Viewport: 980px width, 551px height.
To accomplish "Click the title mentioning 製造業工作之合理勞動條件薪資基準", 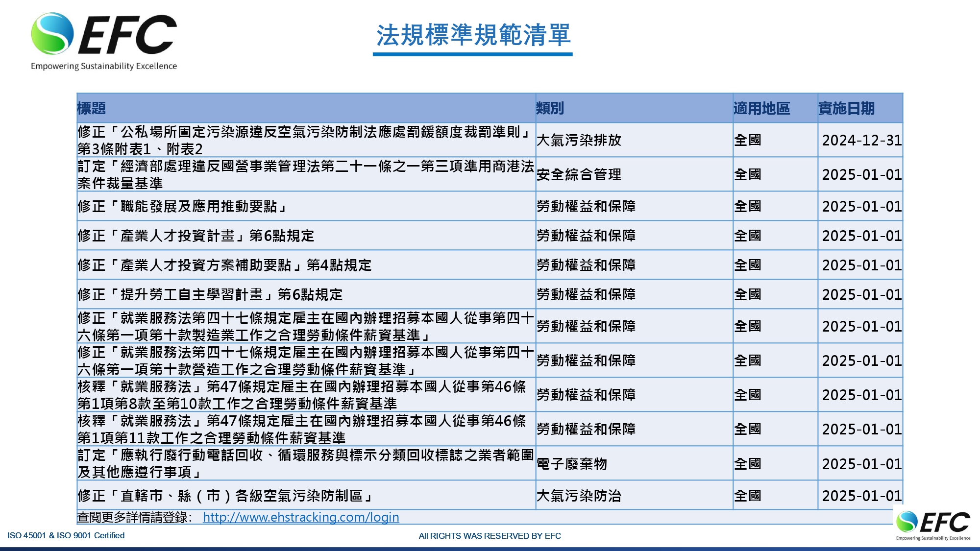I will click(x=306, y=326).
